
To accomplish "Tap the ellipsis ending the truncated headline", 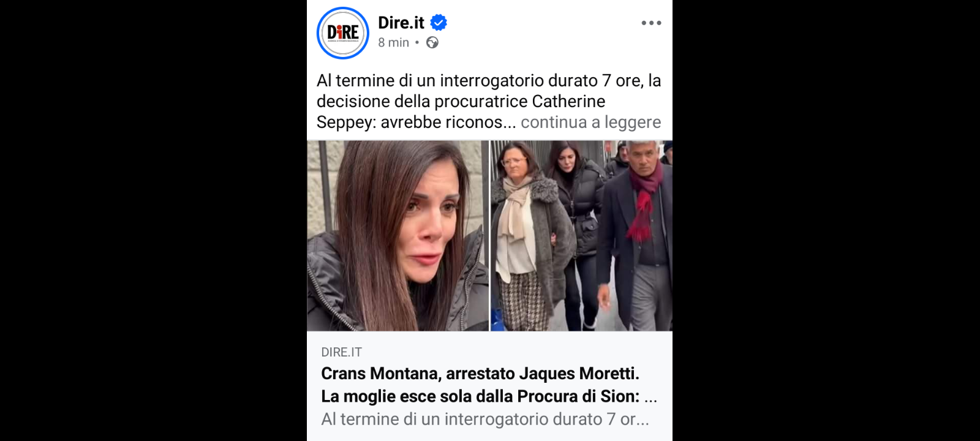I will pyautogui.click(x=650, y=398).
